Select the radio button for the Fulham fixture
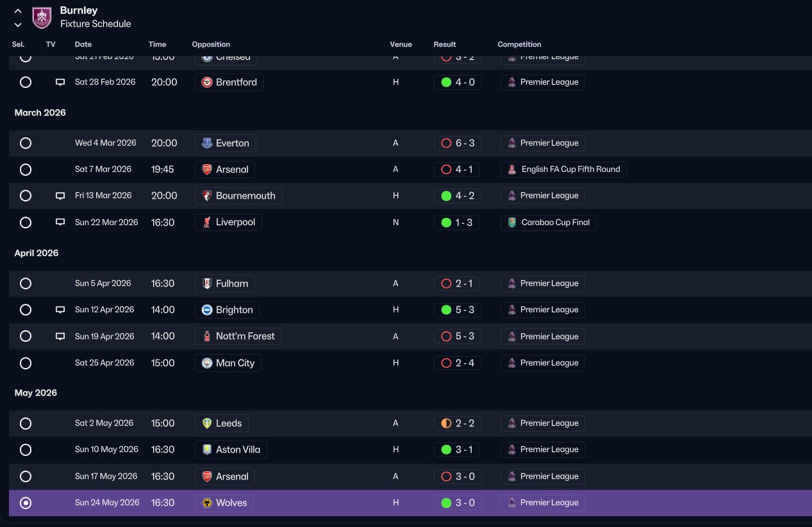The height and width of the screenshot is (527, 812). click(x=25, y=283)
